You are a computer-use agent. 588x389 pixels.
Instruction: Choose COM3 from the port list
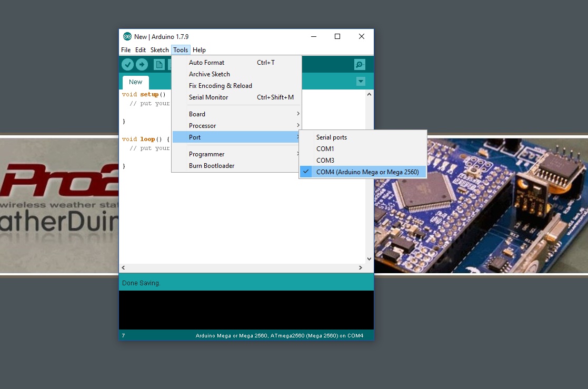click(x=325, y=161)
